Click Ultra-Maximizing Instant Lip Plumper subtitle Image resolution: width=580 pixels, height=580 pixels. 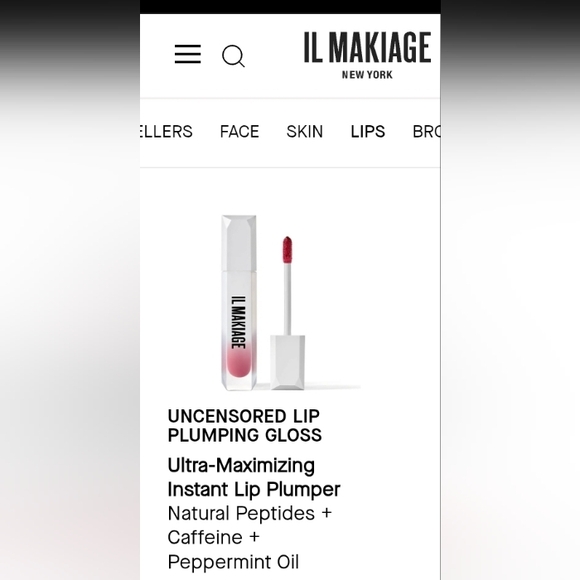tap(254, 477)
